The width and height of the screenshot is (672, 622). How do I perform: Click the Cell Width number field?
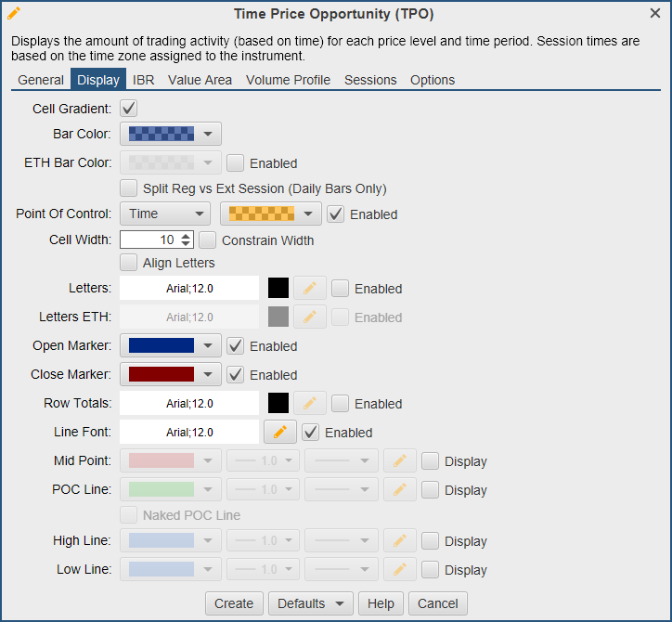(x=149, y=240)
